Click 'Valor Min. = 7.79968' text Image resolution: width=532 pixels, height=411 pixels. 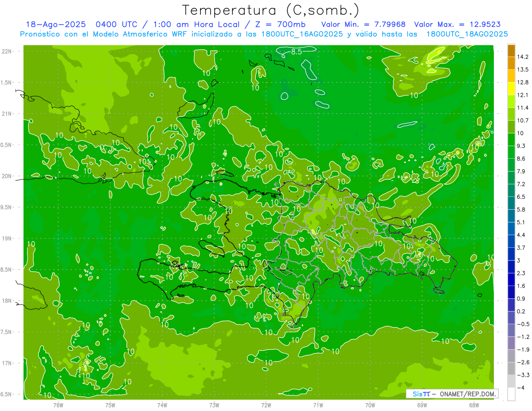[x=363, y=24]
